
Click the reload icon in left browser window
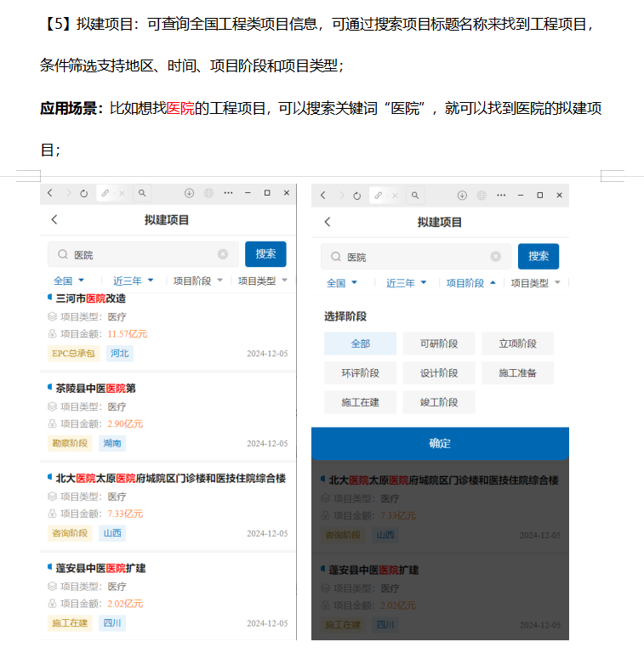tap(83, 194)
